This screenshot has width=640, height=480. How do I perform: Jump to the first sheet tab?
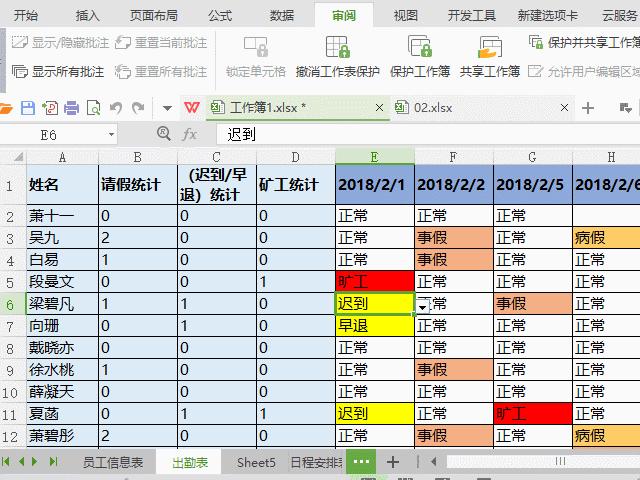6,462
